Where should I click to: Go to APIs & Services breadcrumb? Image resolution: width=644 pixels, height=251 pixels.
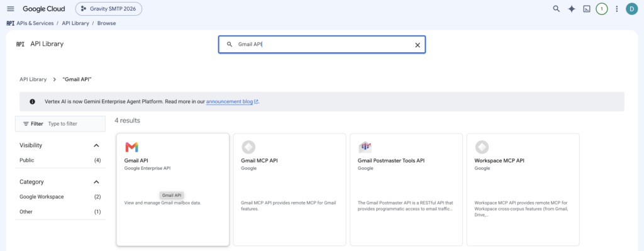pyautogui.click(x=35, y=23)
